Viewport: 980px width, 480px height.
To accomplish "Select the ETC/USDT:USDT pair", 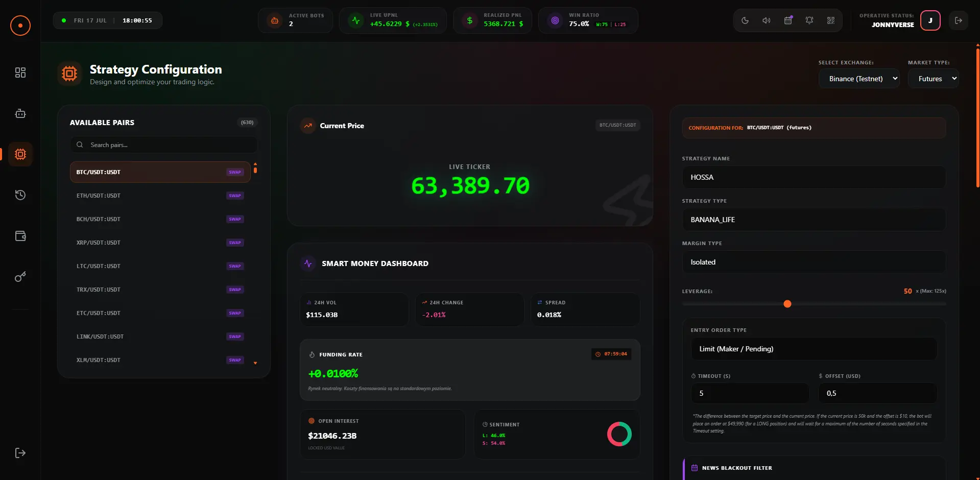I will (x=160, y=313).
